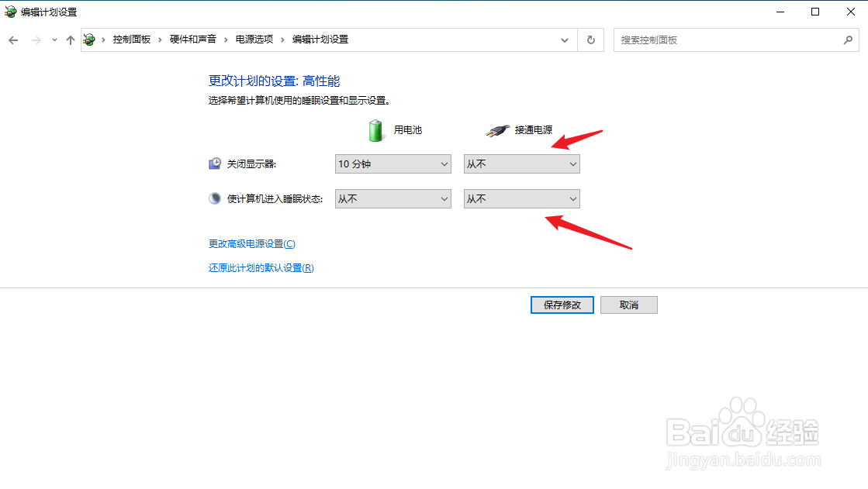Click the battery icon above 用电池 column

pos(375,129)
